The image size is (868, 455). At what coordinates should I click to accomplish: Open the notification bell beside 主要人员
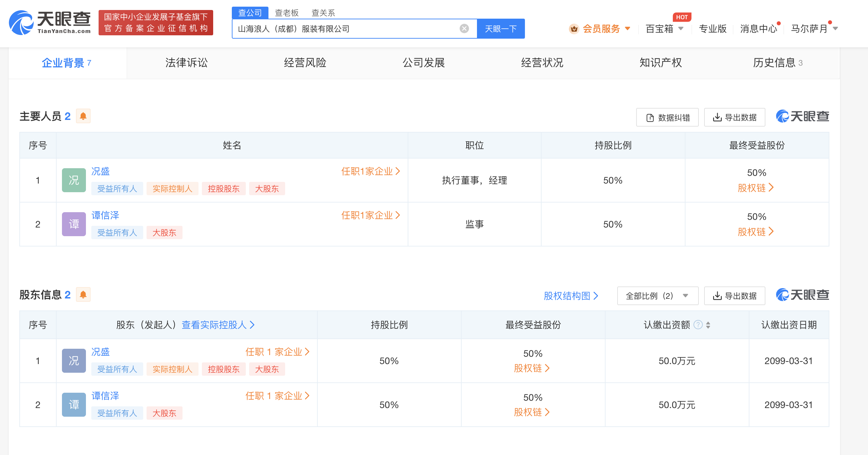[x=83, y=116]
